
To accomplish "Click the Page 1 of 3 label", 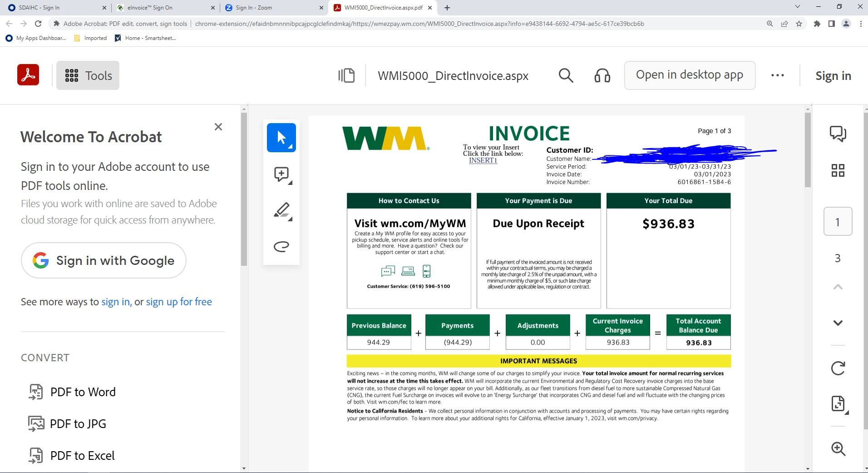I will (x=714, y=131).
